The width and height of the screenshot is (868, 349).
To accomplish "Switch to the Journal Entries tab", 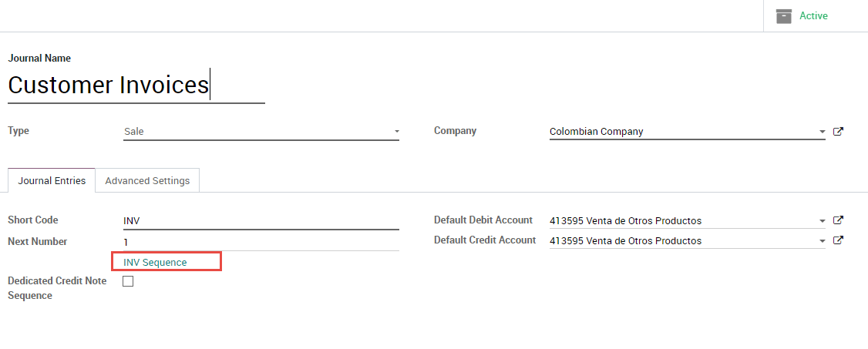I will pyautogui.click(x=52, y=181).
